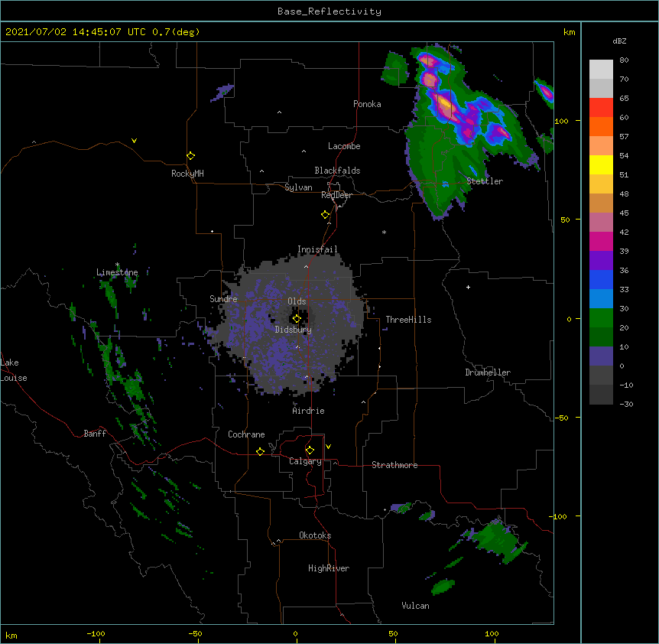Click the Blackfalds city label
659x644 pixels.
[x=337, y=171]
